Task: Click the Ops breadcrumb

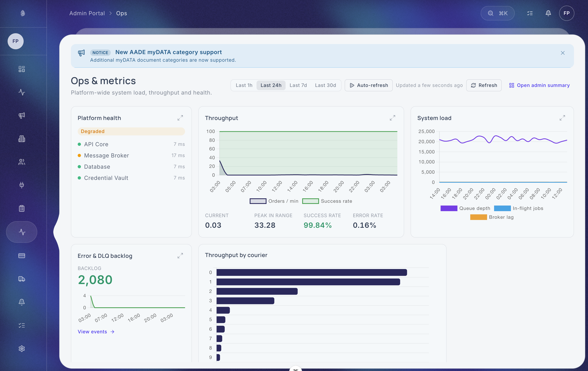Action: (121, 13)
